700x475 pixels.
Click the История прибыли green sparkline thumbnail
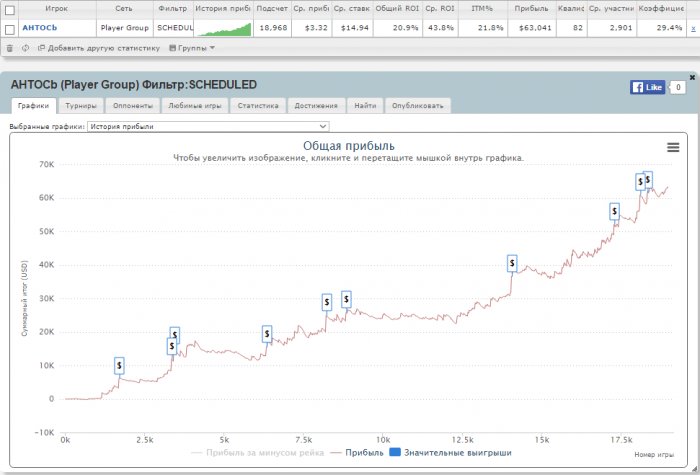223,29
